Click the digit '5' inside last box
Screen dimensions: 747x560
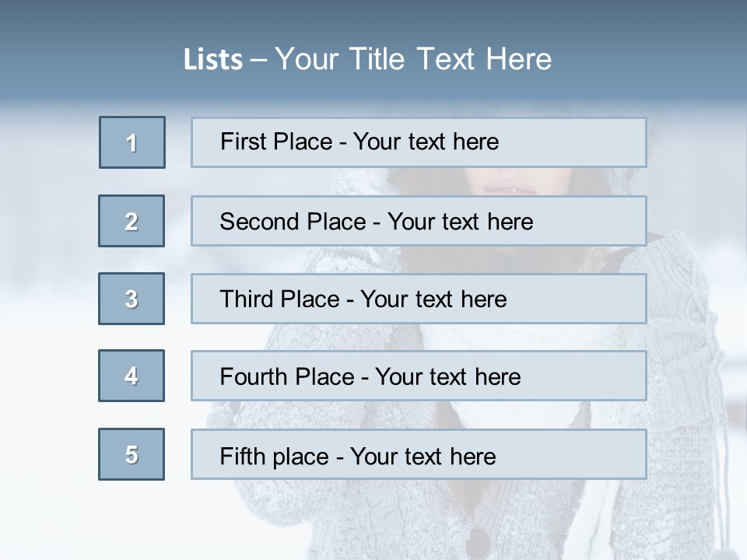(x=132, y=455)
